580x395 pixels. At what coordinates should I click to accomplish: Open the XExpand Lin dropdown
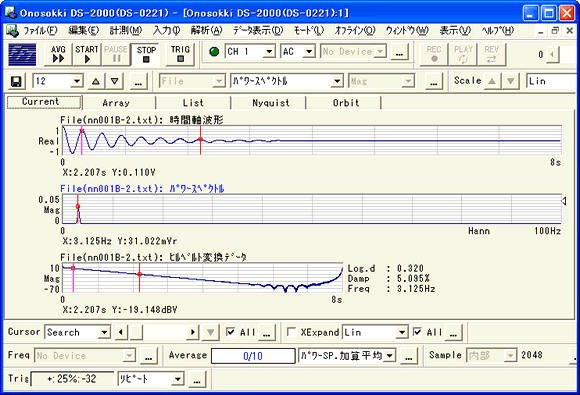tap(401, 332)
